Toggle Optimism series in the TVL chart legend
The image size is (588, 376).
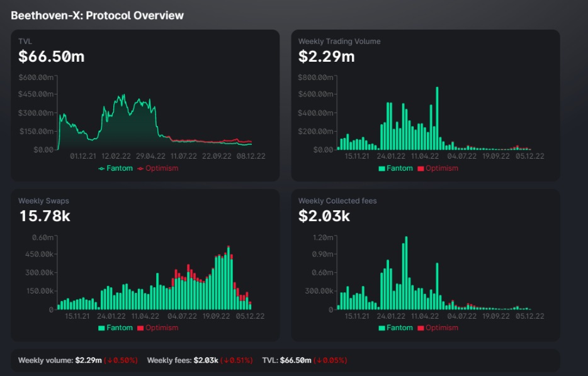pyautogui.click(x=158, y=168)
